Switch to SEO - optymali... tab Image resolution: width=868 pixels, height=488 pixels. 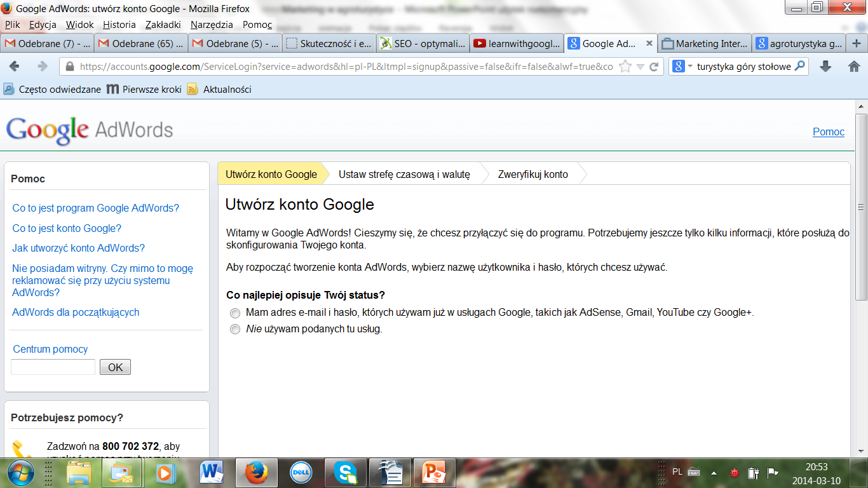pos(423,43)
